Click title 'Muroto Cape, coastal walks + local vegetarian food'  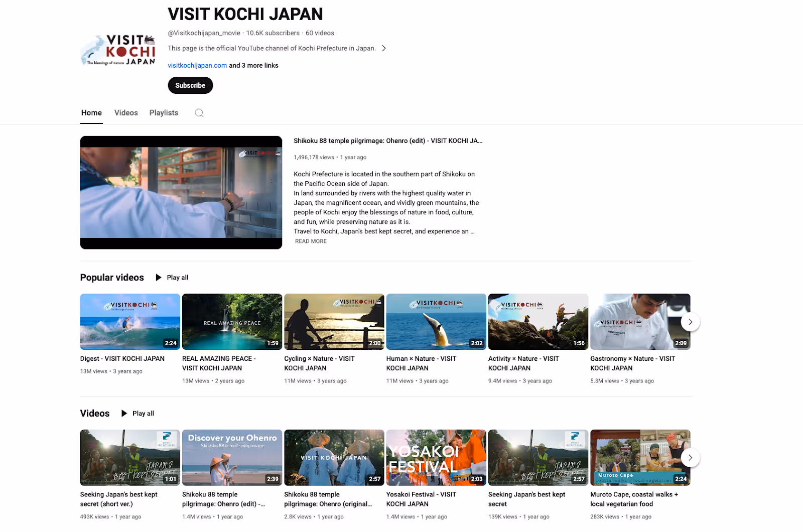tap(634, 499)
